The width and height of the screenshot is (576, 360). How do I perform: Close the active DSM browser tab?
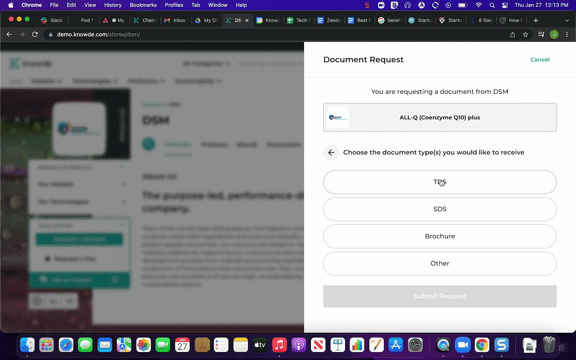pyautogui.click(x=247, y=20)
